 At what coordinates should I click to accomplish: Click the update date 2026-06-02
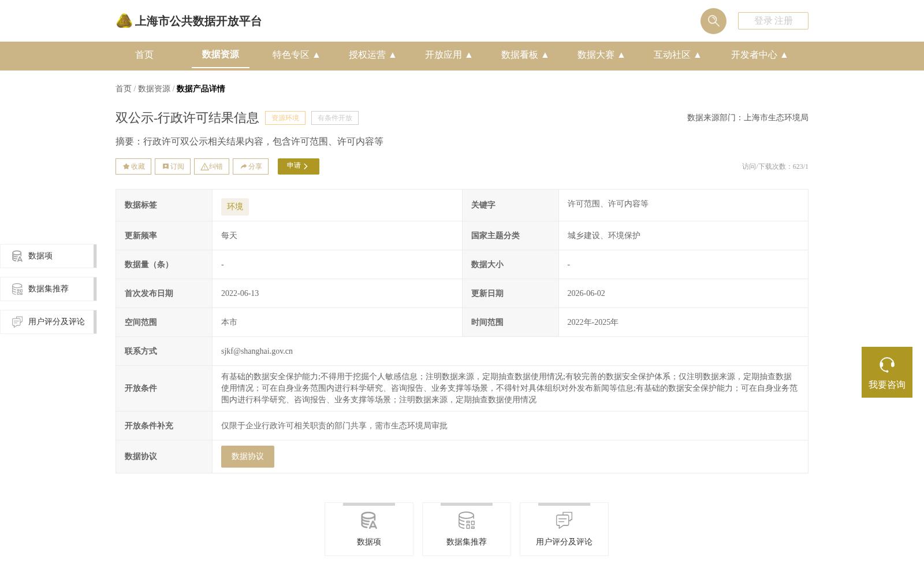pos(586,293)
